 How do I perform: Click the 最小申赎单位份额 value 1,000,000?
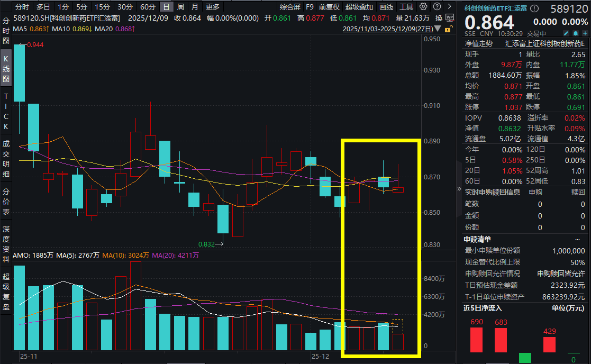click(x=569, y=251)
